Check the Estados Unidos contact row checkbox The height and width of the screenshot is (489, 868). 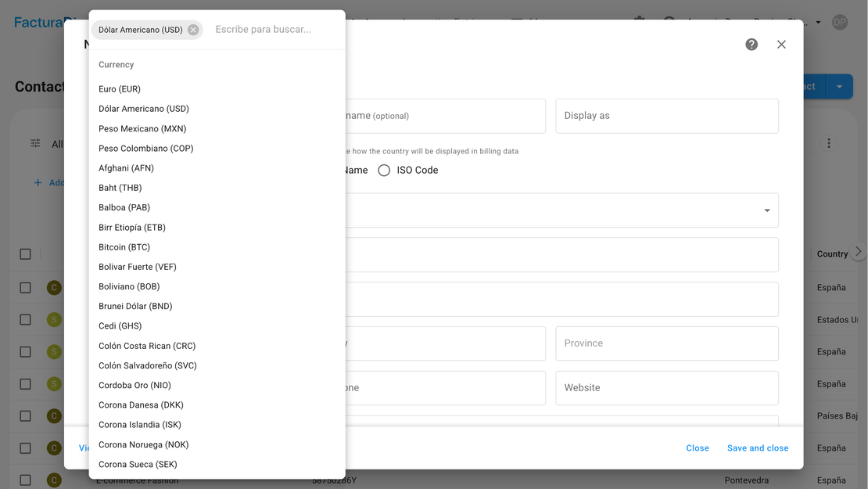coord(25,319)
